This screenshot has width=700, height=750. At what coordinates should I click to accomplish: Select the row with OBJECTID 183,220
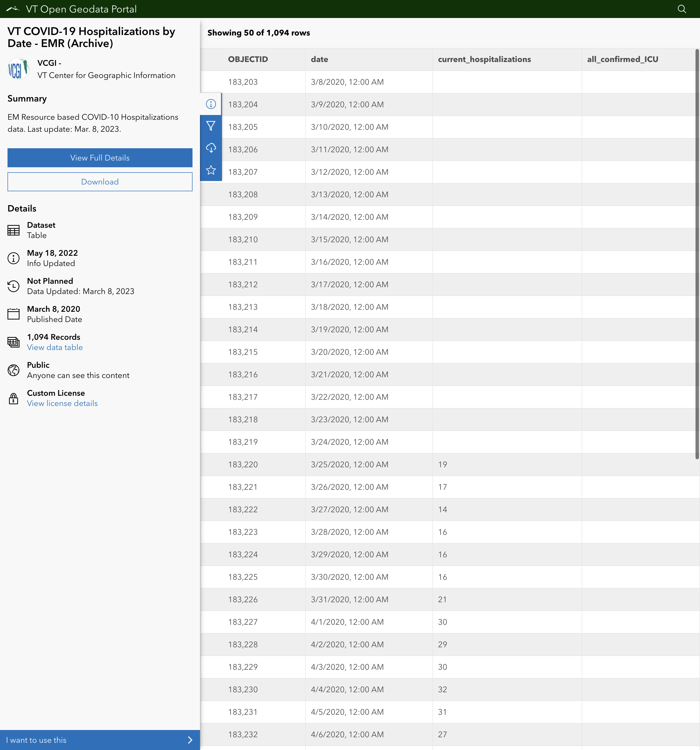tap(243, 464)
